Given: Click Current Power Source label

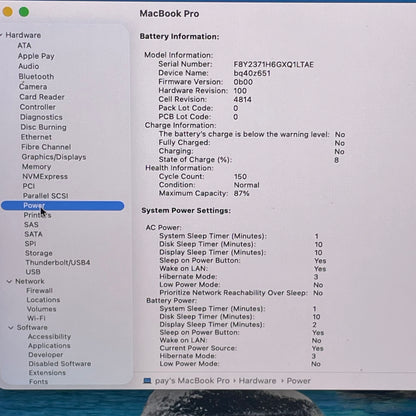Looking at the screenshot, I should (x=198, y=348).
